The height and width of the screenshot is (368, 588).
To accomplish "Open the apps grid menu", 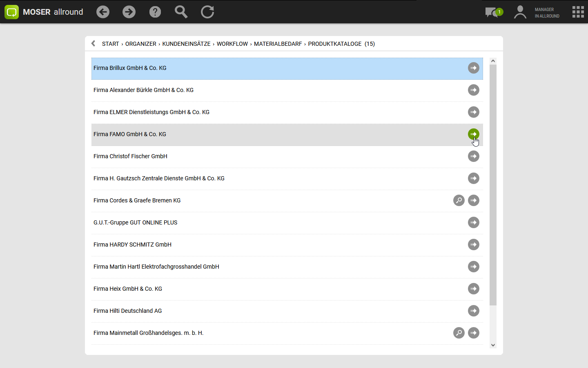I will pos(578,12).
